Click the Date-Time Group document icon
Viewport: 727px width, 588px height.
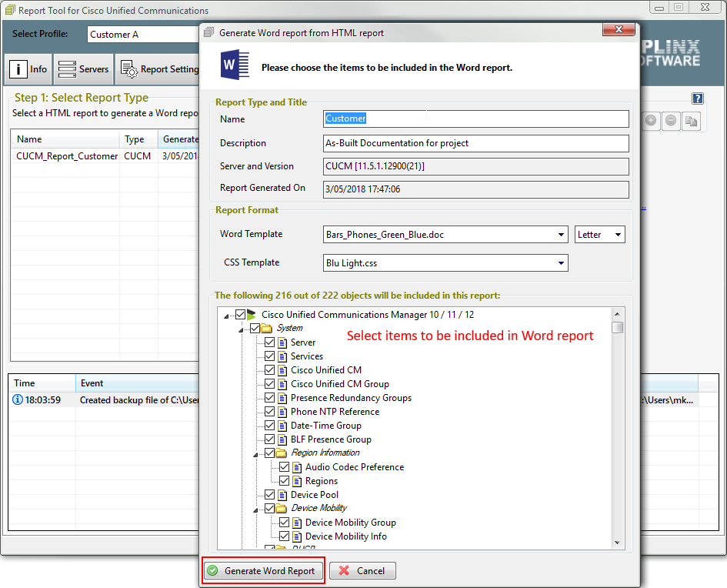click(282, 426)
